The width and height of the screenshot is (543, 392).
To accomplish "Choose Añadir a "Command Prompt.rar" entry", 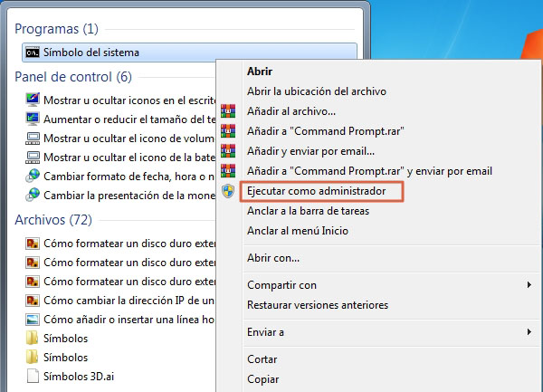I will 326,131.
